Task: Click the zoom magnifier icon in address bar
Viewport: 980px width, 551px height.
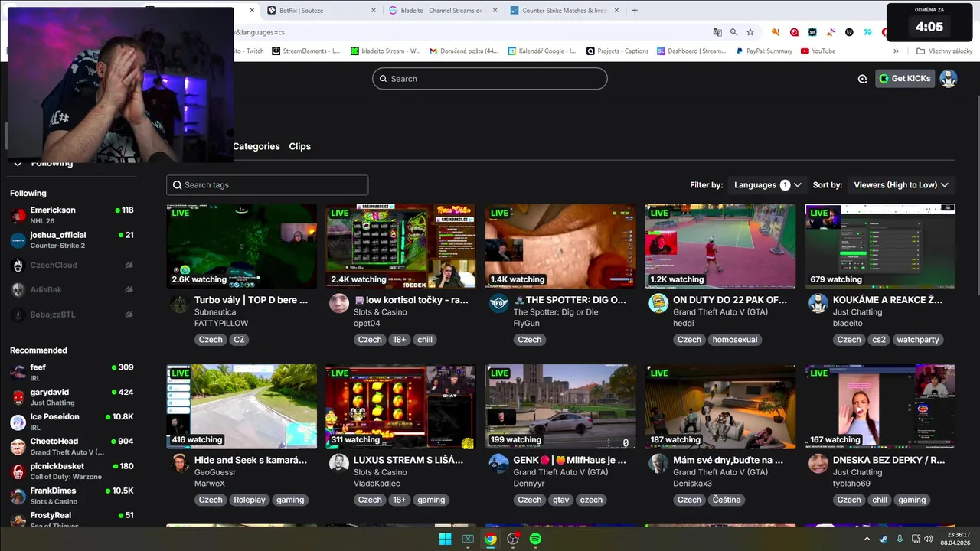Action: pos(733,32)
